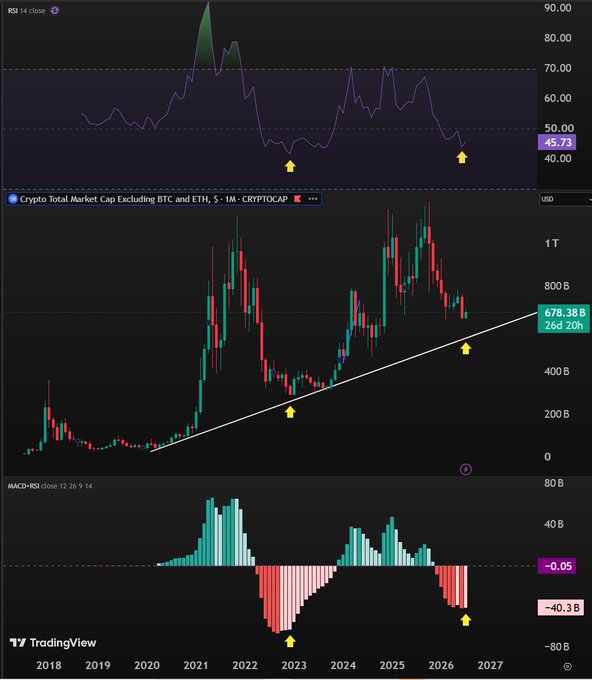Open chart settings target icon at bottom right
The height and width of the screenshot is (680, 592).
tap(567, 666)
